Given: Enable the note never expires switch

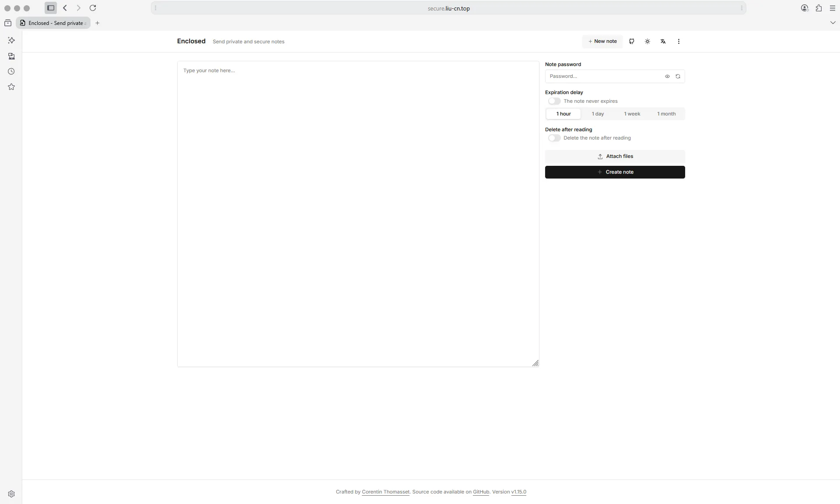Looking at the screenshot, I should pyautogui.click(x=554, y=101).
